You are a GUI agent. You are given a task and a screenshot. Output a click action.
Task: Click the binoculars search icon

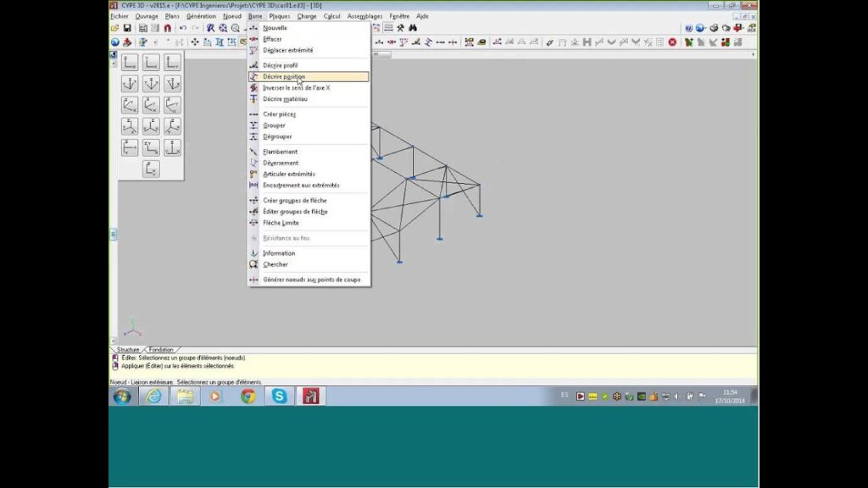coord(413,28)
